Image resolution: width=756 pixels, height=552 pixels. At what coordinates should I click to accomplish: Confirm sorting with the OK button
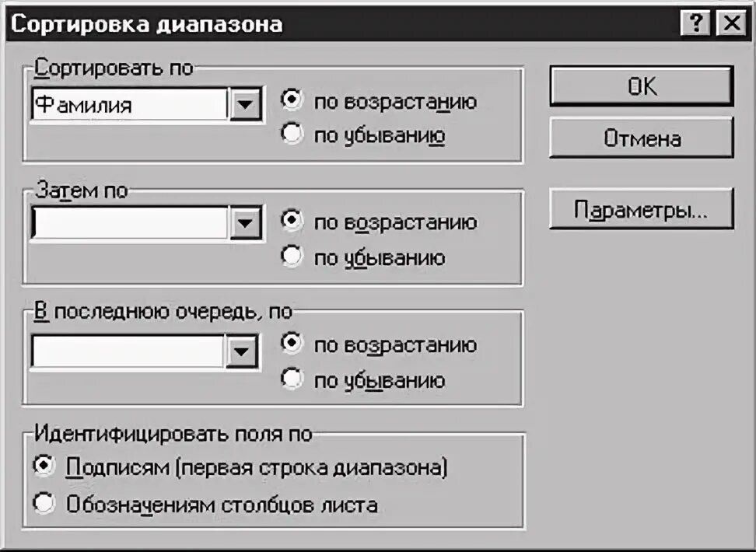[x=642, y=86]
